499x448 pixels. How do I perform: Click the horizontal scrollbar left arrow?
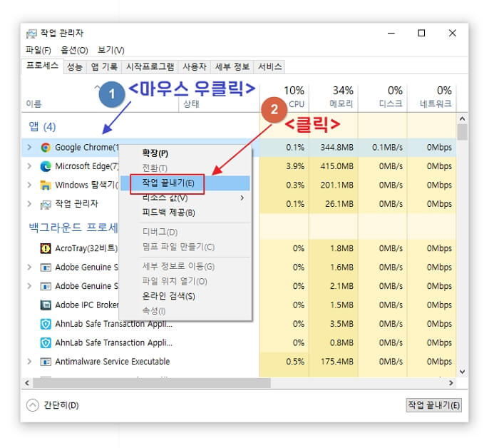(x=27, y=383)
